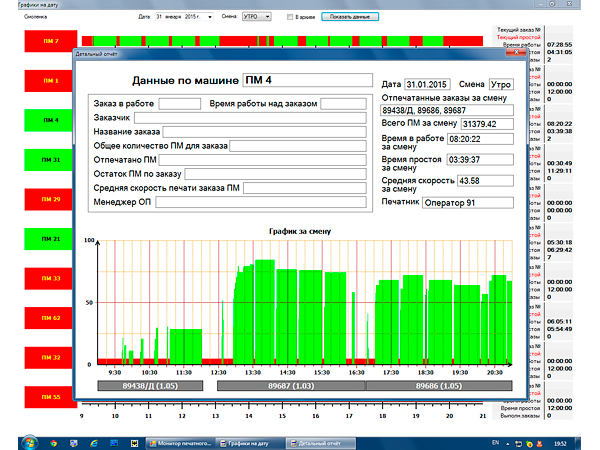This screenshot has width=600, height=450.
Task: Choose the ПМ 62 machine label
Action: [49, 317]
